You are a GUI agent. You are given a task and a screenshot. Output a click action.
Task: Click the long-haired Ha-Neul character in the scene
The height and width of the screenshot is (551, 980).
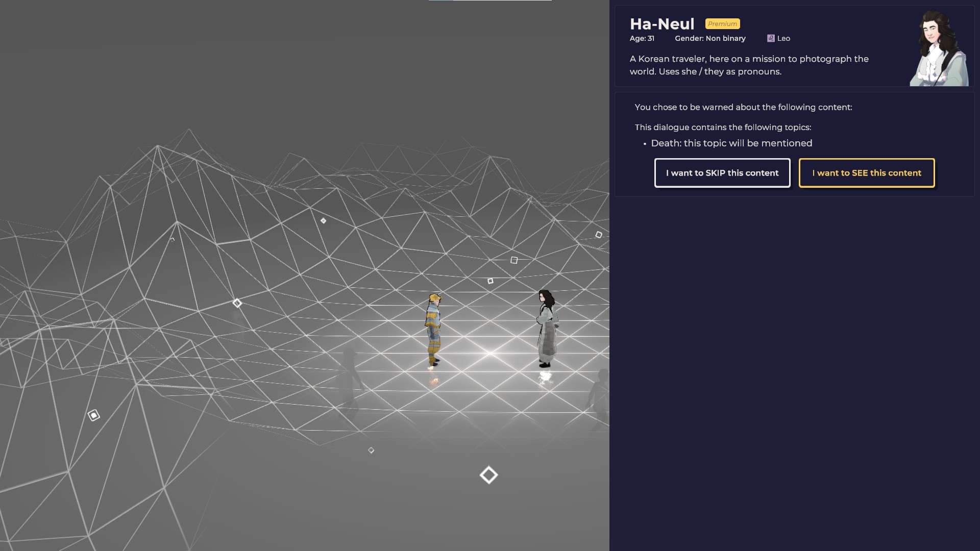pyautogui.click(x=547, y=329)
